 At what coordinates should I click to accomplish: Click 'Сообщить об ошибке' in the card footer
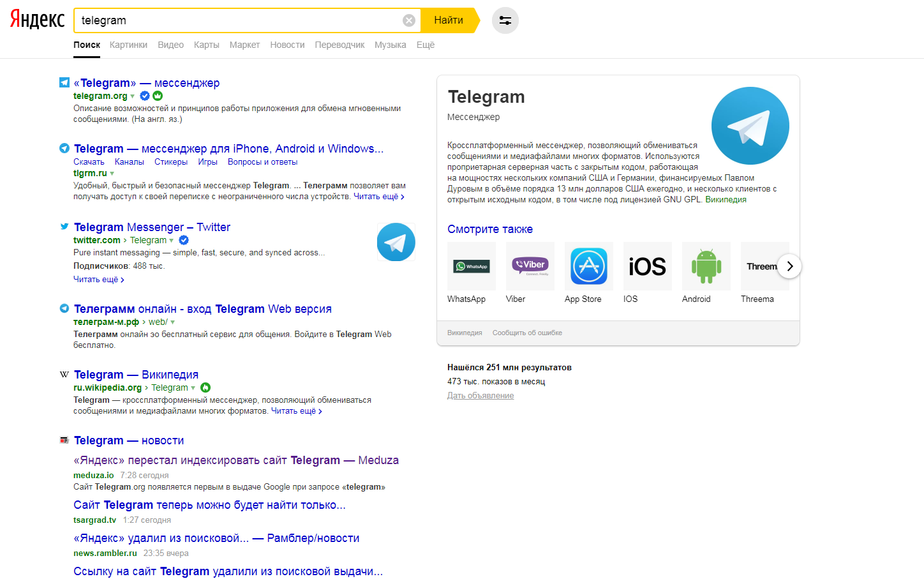point(527,333)
